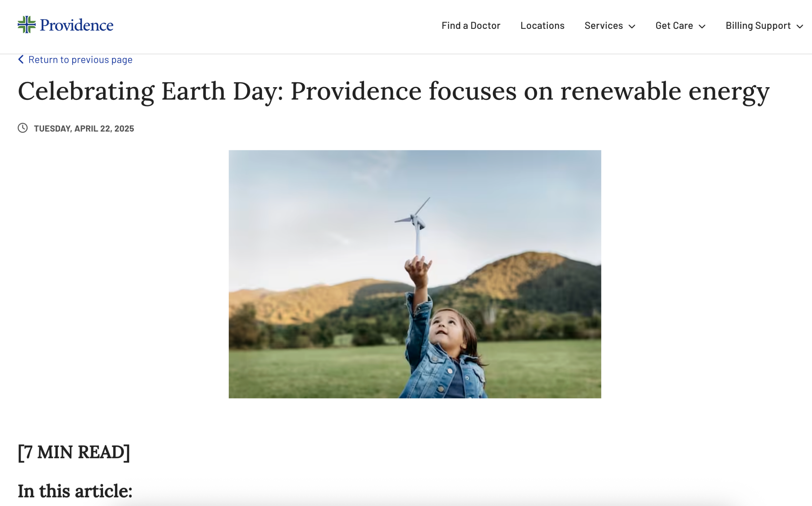Expand the Services dropdown chevron
Image resolution: width=812 pixels, height=506 pixels.
pos(632,26)
